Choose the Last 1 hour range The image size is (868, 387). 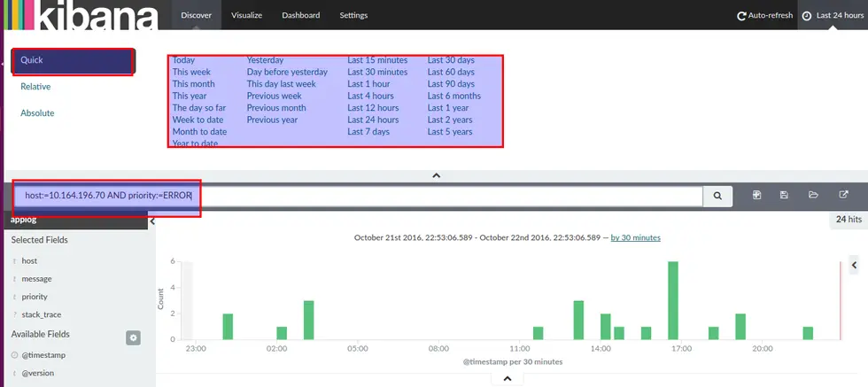[x=368, y=84]
